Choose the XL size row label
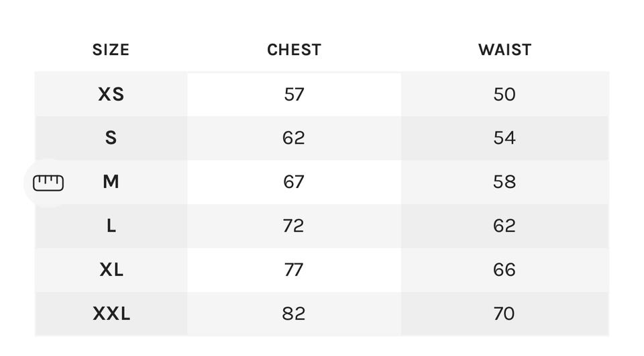 (111, 269)
